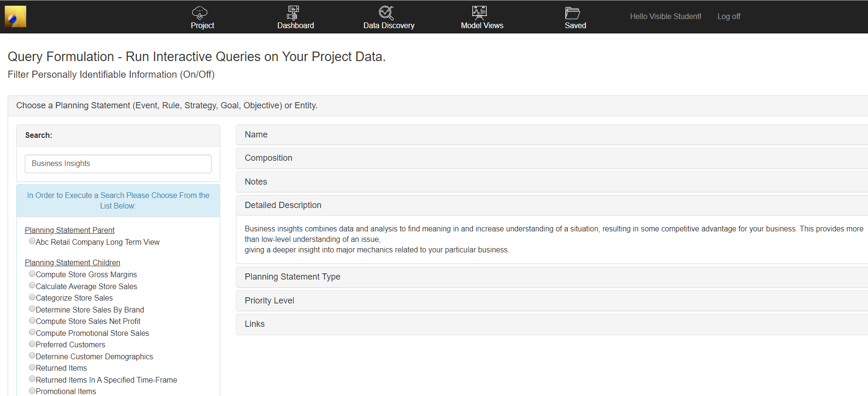This screenshot has height=396, width=868.
Task: Choose the Returned Items radio button
Action: (32, 367)
